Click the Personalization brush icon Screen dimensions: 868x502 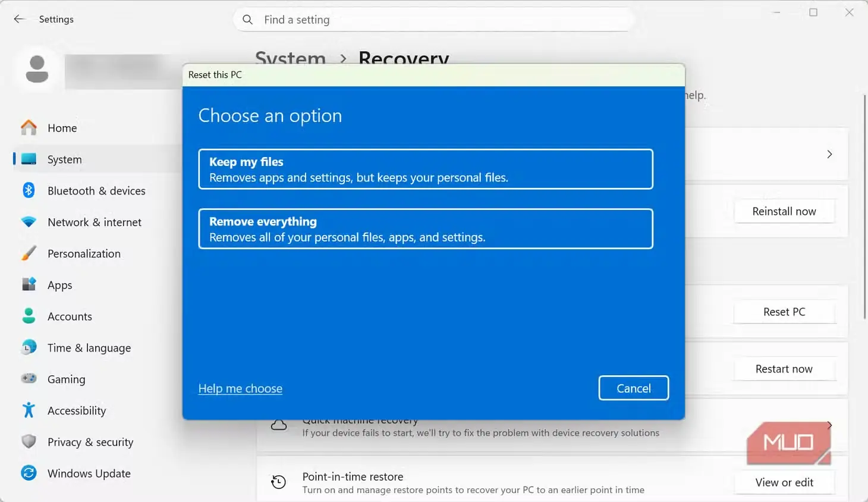click(x=29, y=253)
